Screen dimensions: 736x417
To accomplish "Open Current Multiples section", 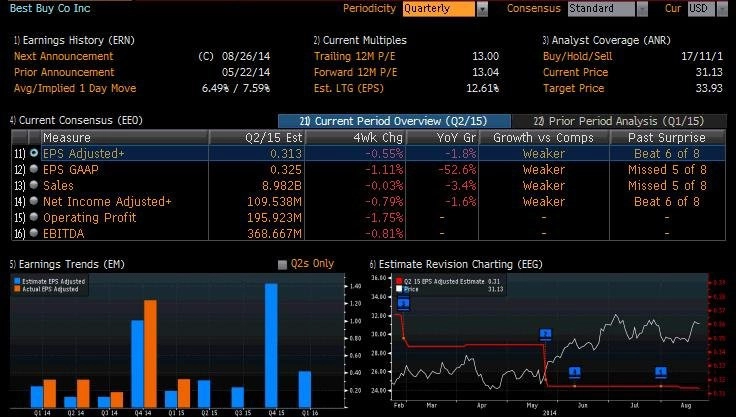I will click(x=360, y=40).
